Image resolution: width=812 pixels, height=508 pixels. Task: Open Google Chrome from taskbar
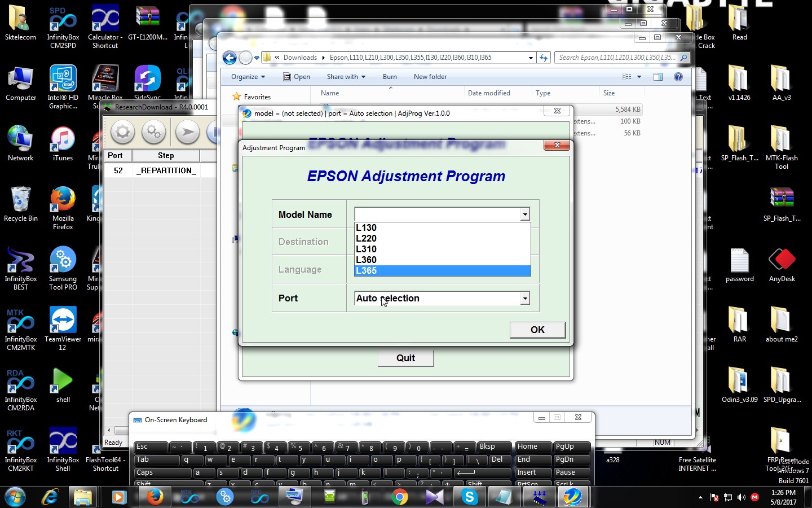coord(400,497)
